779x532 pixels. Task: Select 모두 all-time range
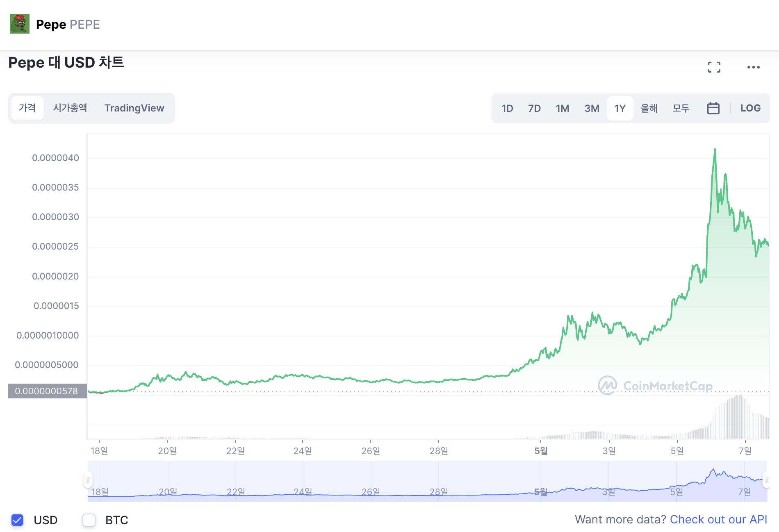[x=681, y=108]
